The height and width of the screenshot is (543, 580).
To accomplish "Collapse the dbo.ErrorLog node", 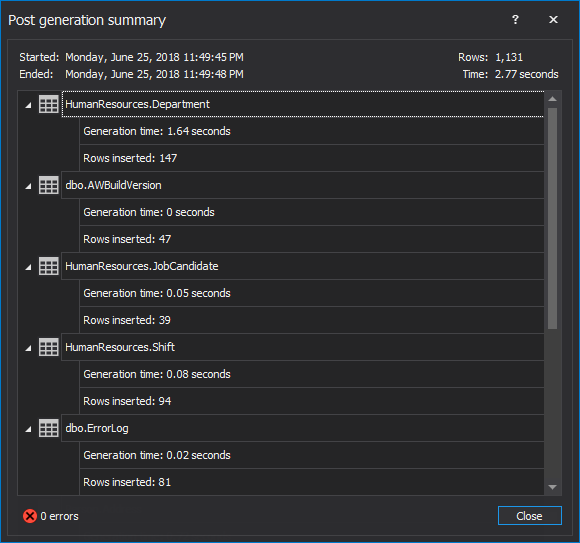I will coord(28,429).
